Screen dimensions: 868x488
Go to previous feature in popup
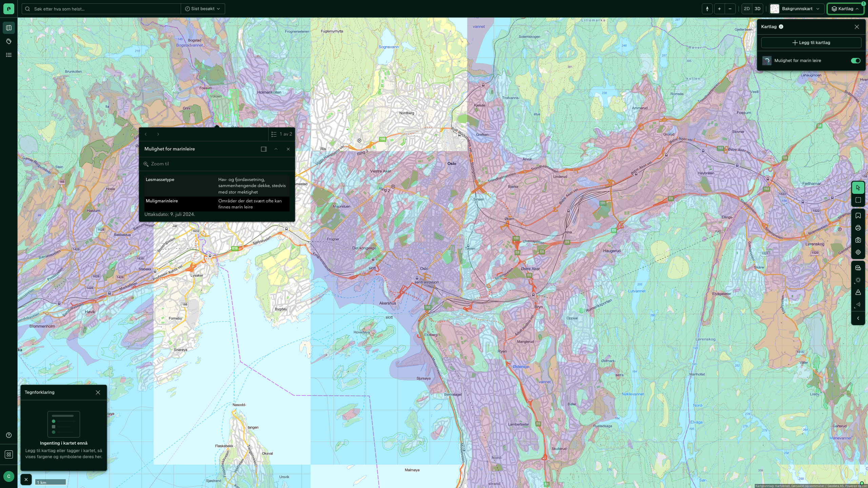click(x=146, y=134)
